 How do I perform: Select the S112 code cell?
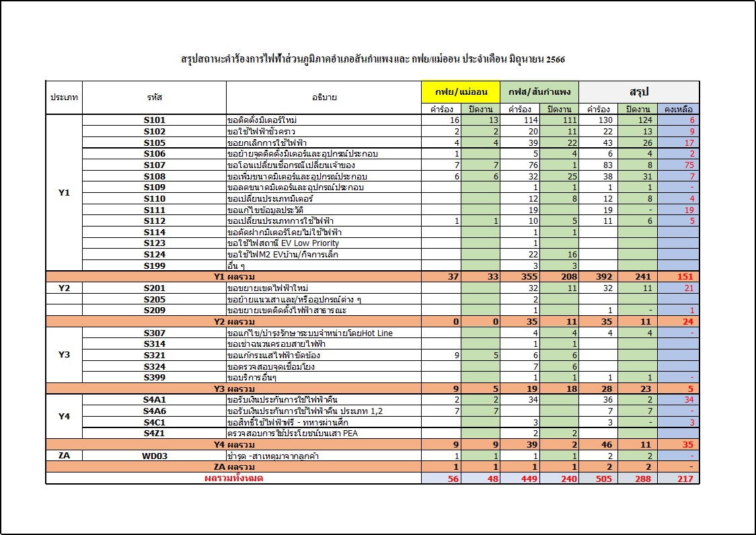[x=154, y=220]
